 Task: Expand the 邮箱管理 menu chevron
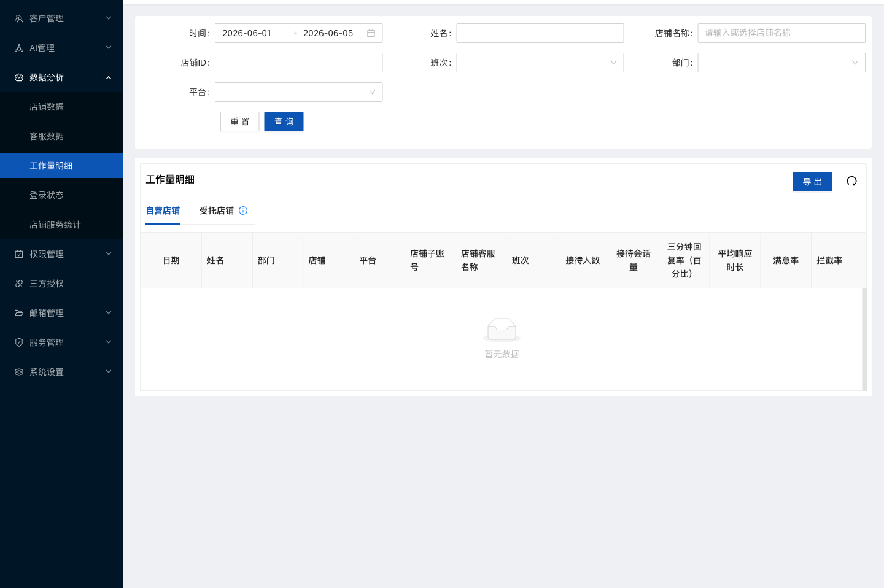click(109, 313)
